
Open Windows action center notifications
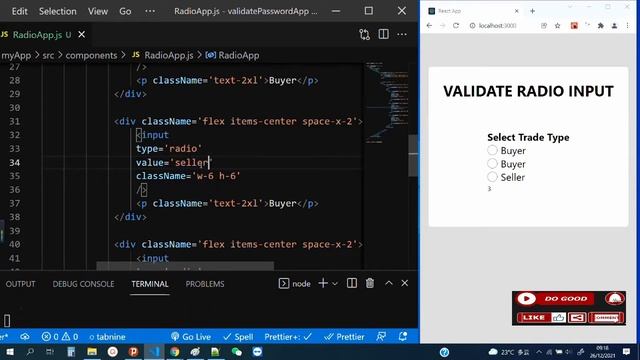pyautogui.click(x=627, y=351)
